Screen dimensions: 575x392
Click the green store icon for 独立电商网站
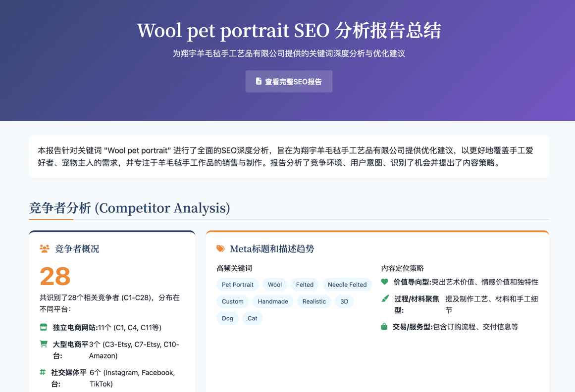pyautogui.click(x=44, y=327)
